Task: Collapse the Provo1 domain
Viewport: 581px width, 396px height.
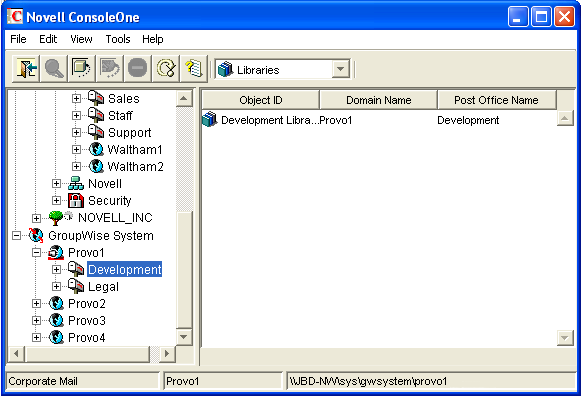Action: 36,253
